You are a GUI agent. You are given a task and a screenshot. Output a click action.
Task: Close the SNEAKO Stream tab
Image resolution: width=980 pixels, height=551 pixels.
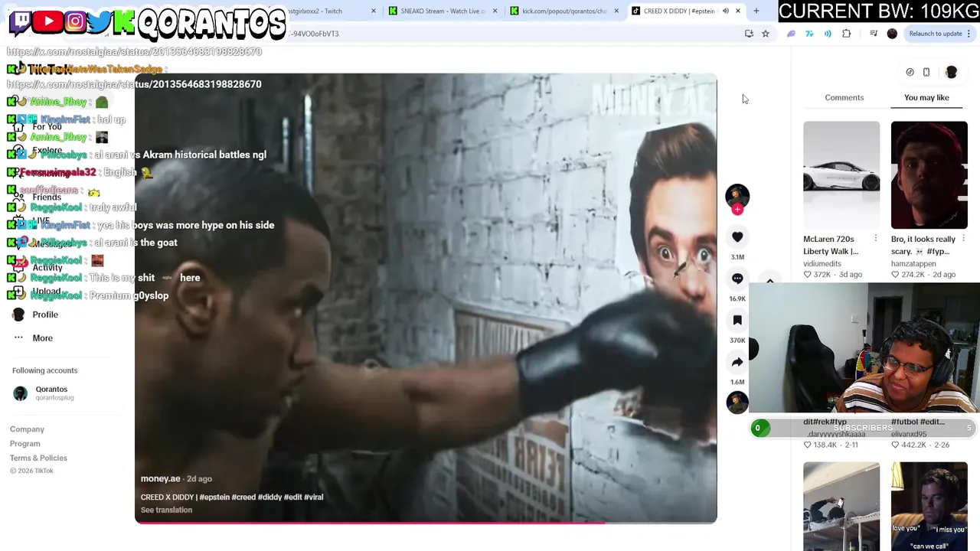(x=495, y=11)
